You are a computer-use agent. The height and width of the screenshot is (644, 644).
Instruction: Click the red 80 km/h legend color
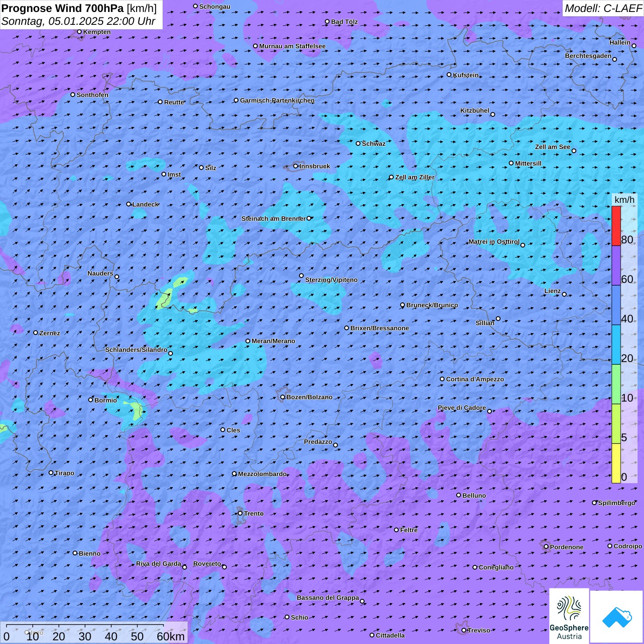tap(616, 226)
